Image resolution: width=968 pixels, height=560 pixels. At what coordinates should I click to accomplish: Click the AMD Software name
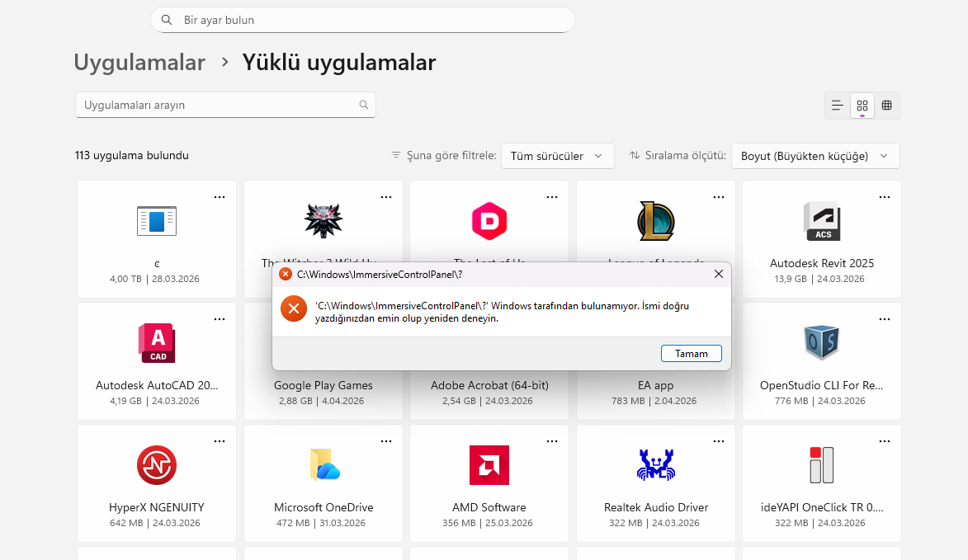coord(489,507)
